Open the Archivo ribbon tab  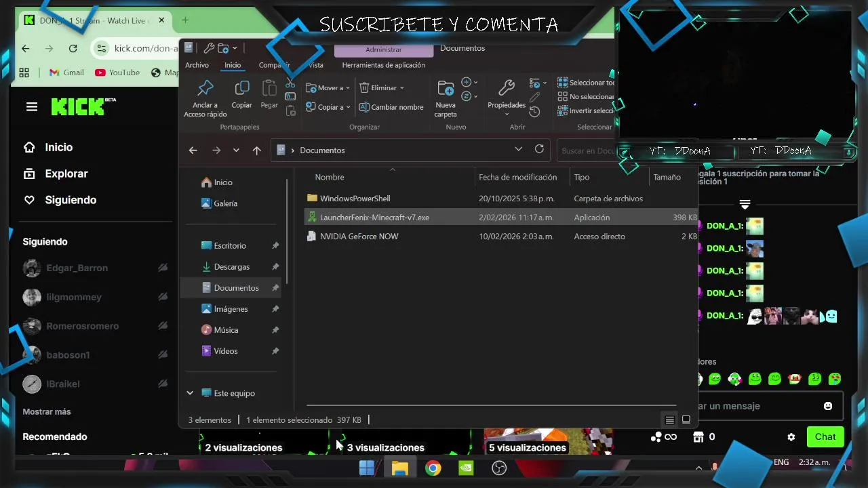coord(197,65)
